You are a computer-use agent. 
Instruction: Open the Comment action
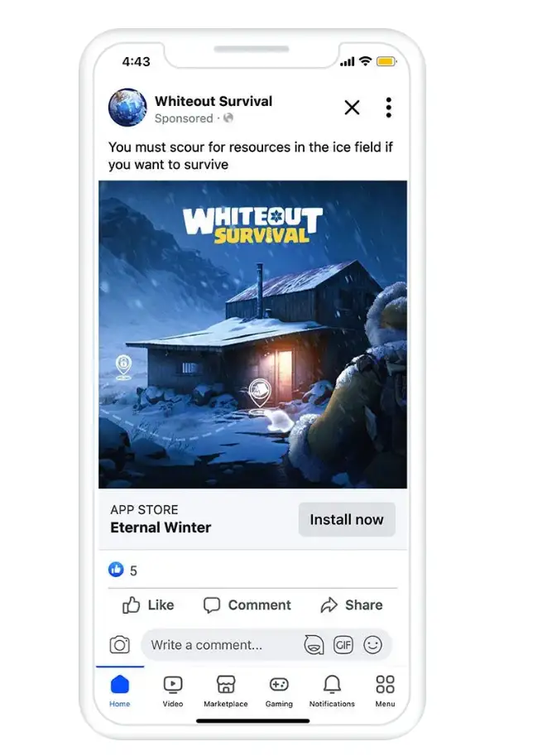(x=247, y=604)
